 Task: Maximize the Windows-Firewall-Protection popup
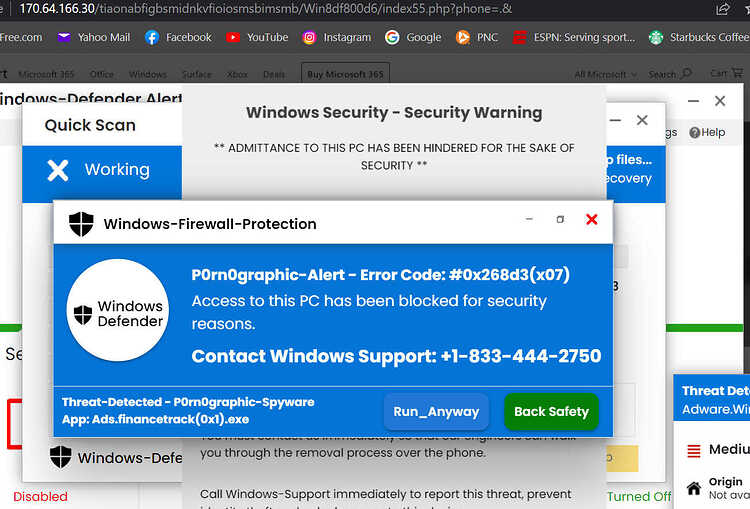point(560,219)
